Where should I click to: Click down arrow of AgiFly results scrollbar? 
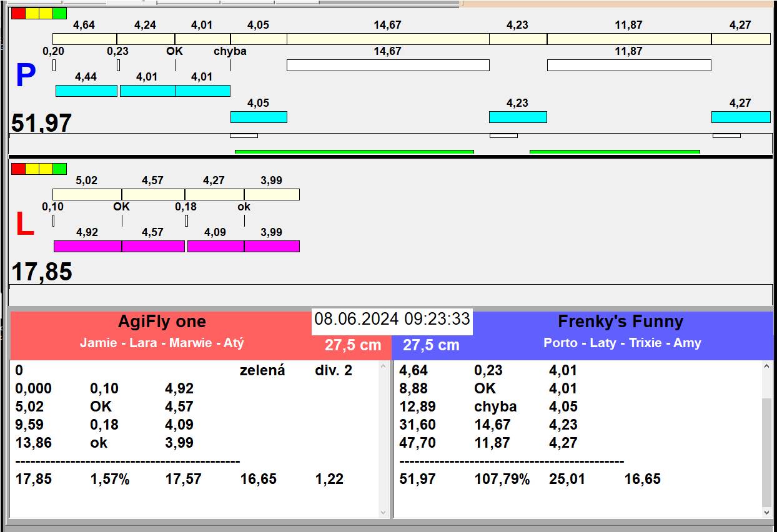pyautogui.click(x=384, y=512)
